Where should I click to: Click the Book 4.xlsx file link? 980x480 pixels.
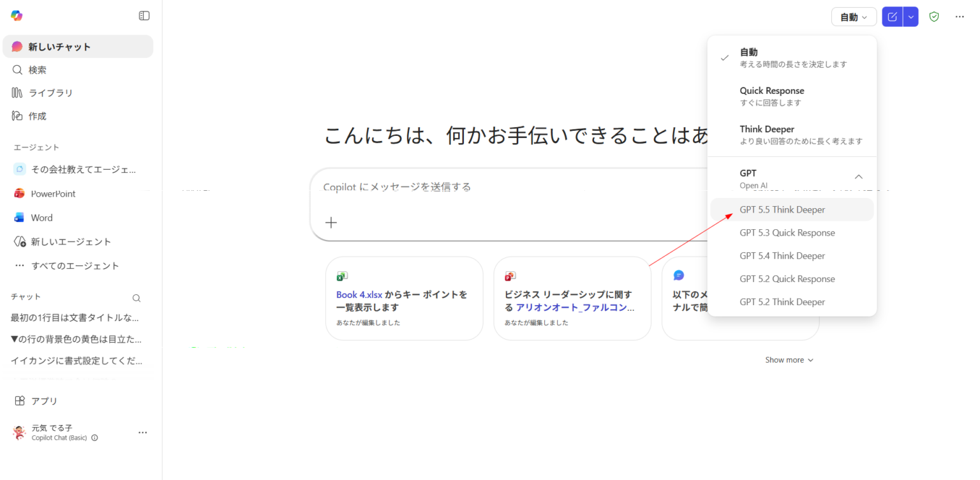coord(359,295)
